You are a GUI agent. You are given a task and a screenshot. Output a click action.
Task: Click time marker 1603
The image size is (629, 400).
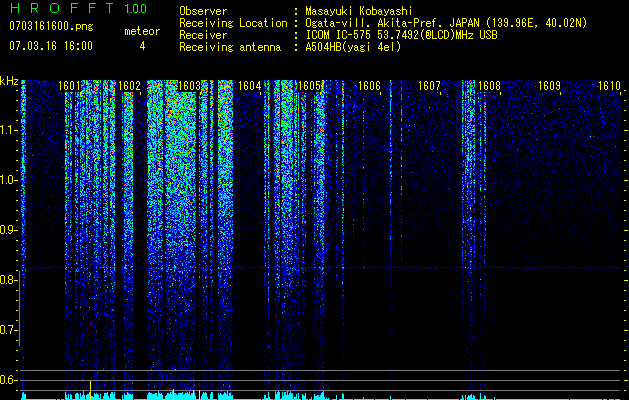pyautogui.click(x=189, y=86)
